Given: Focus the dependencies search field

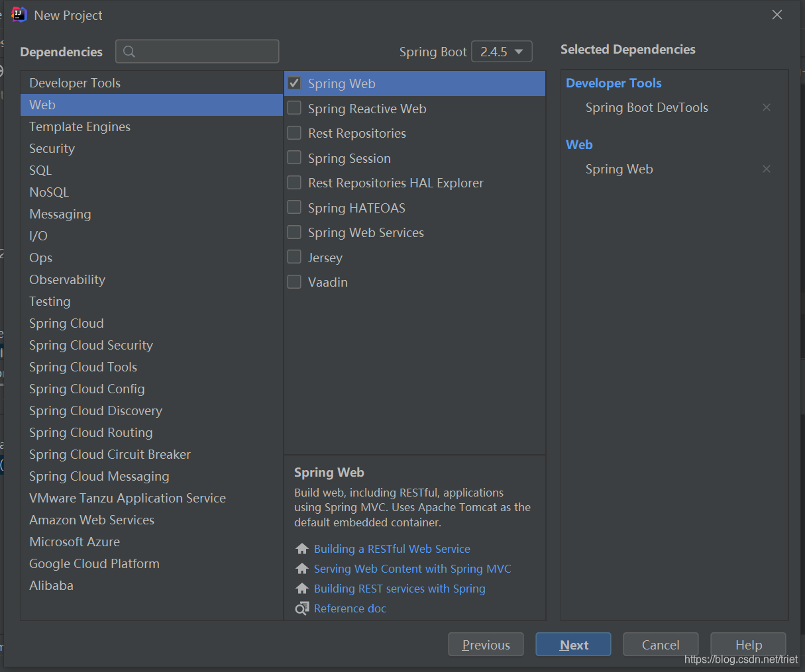Looking at the screenshot, I should (x=197, y=52).
